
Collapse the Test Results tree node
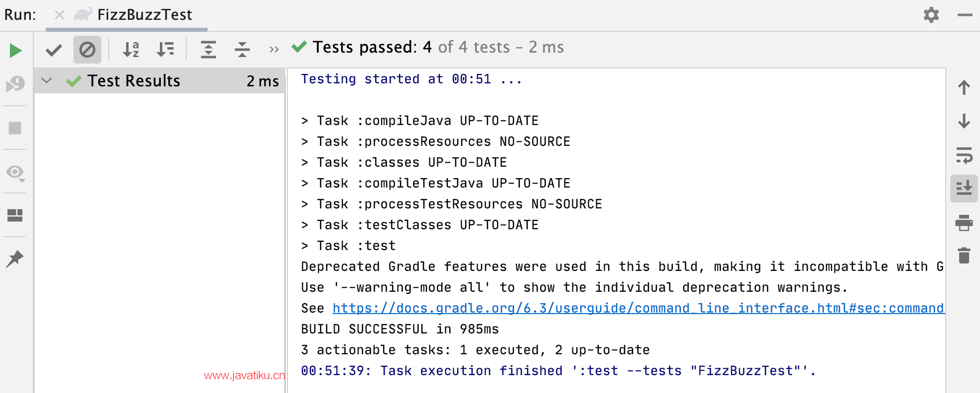click(x=47, y=80)
